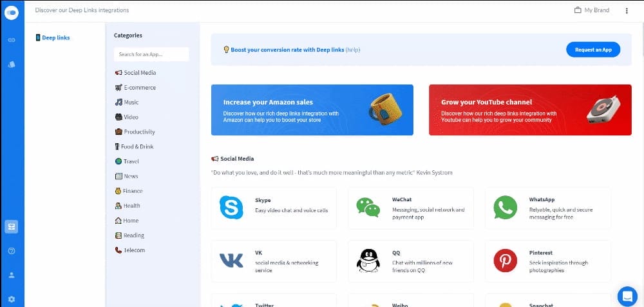
Task: Select the E-commerce category
Action: 139,88
